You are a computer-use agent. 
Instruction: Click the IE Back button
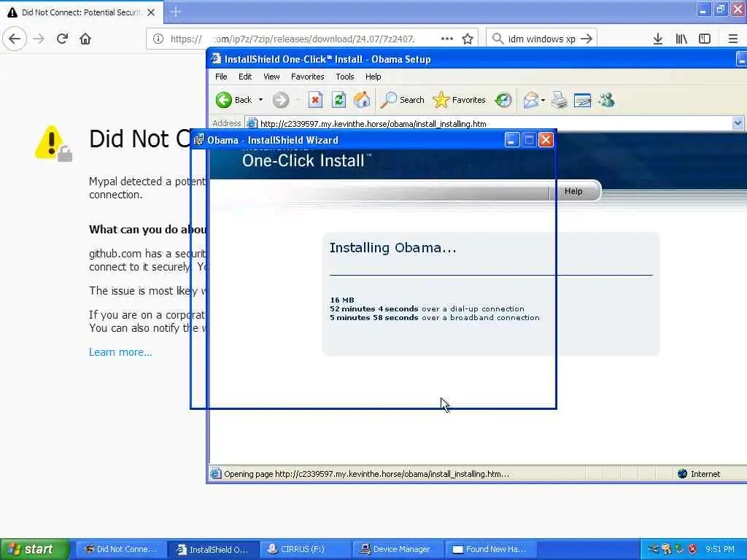(x=233, y=100)
